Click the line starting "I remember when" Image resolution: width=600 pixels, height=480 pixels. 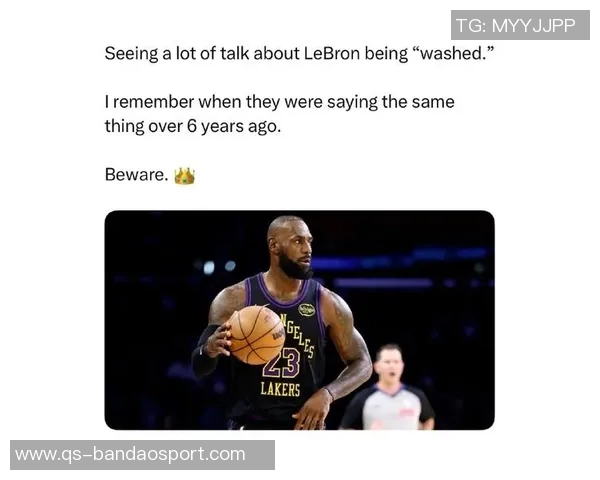pyautogui.click(x=280, y=102)
